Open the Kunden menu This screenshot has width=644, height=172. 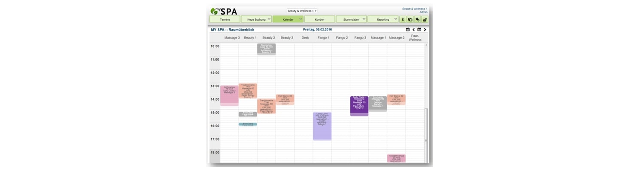tap(319, 19)
